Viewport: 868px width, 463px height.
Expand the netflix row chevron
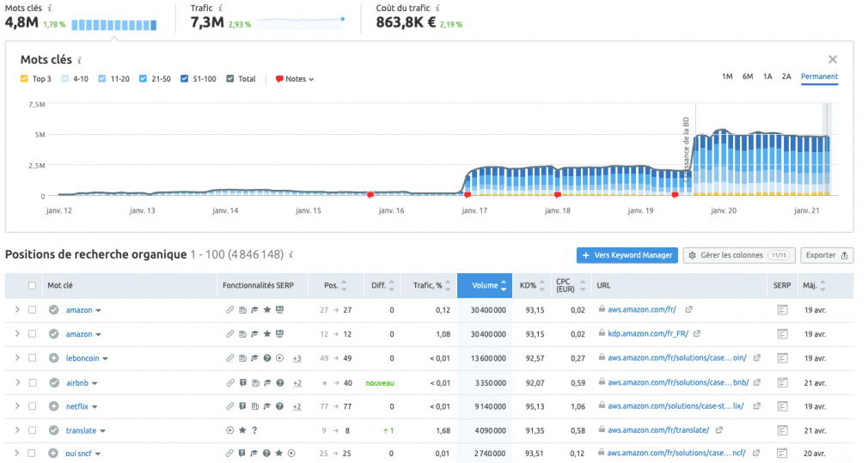[17, 406]
